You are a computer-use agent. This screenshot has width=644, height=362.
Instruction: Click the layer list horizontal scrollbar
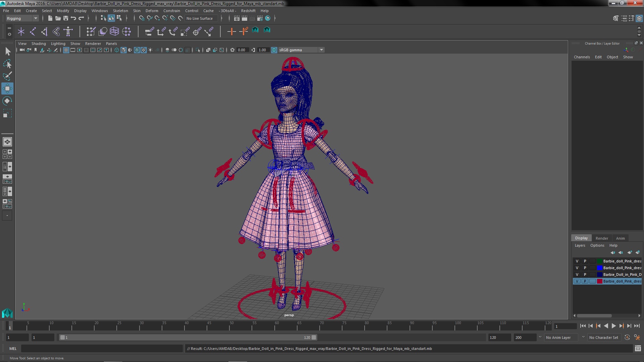[594, 316]
